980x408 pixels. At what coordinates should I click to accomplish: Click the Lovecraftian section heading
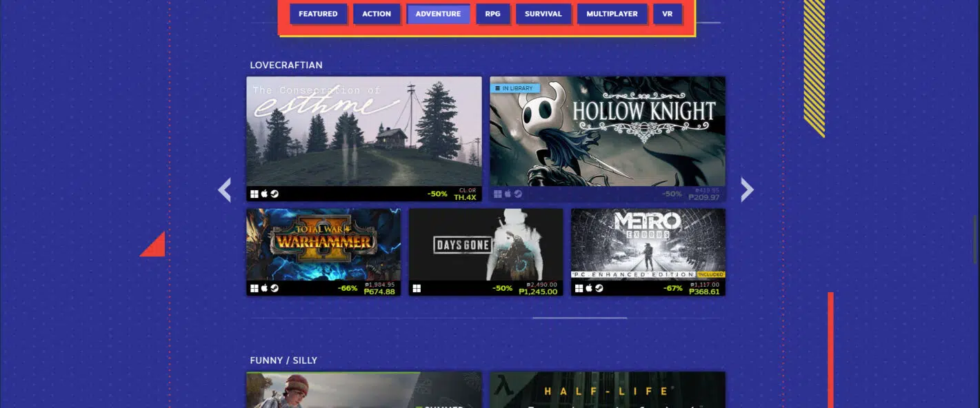[286, 65]
